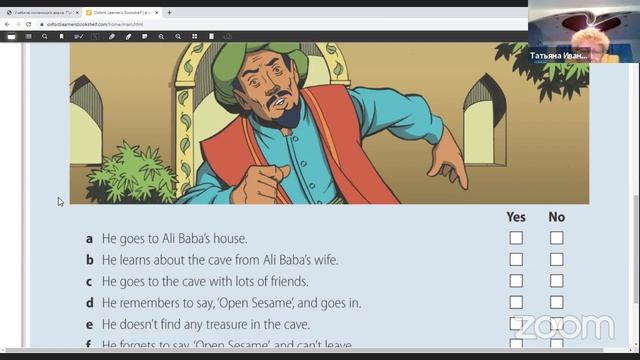Click the horizontal scrollbar at page bottom

pyautogui.click(x=304, y=350)
